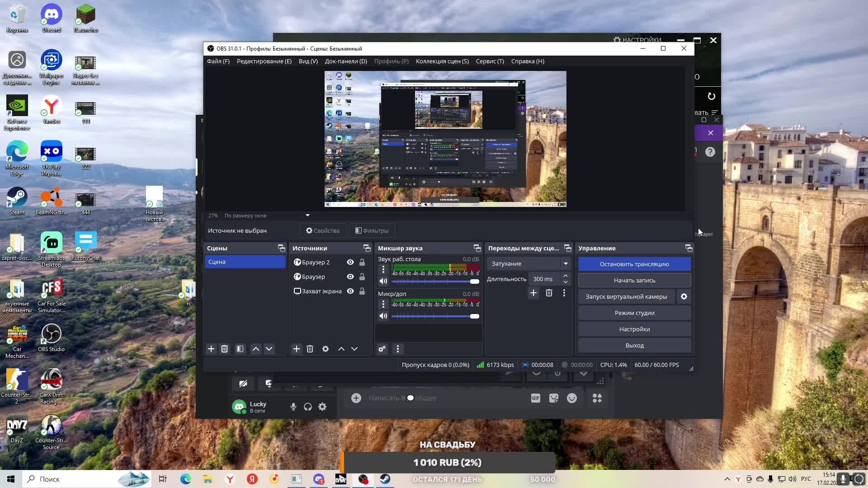The width and height of the screenshot is (868, 488).
Task: Toggle visibility of Браузер 2 source
Action: 350,262
